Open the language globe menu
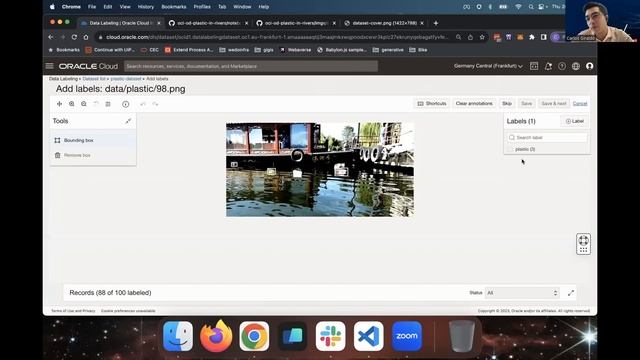This screenshot has height=360, width=640. click(x=576, y=66)
